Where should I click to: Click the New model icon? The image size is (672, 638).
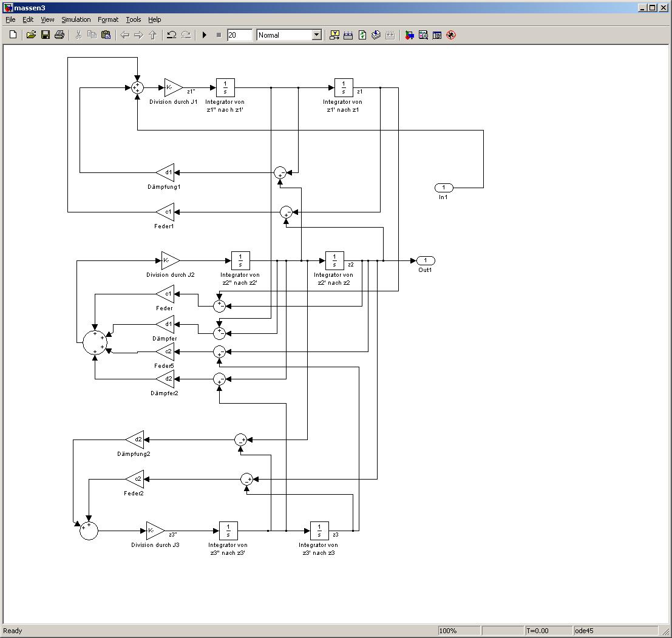(13, 35)
